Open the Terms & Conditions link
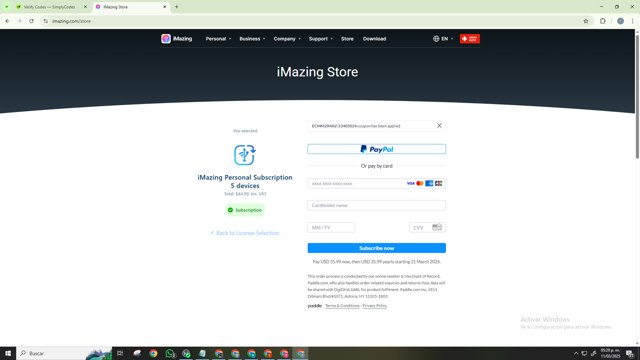The image size is (640, 360). [342, 306]
